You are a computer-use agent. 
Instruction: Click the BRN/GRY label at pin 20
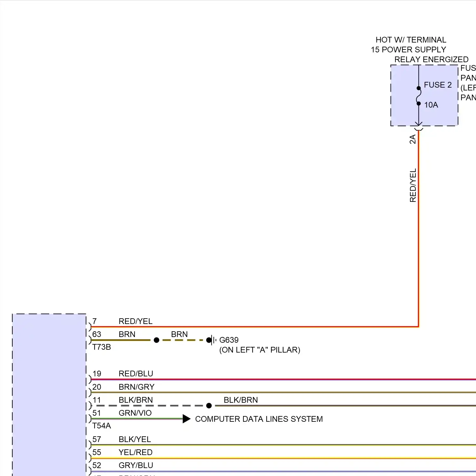coord(136,387)
